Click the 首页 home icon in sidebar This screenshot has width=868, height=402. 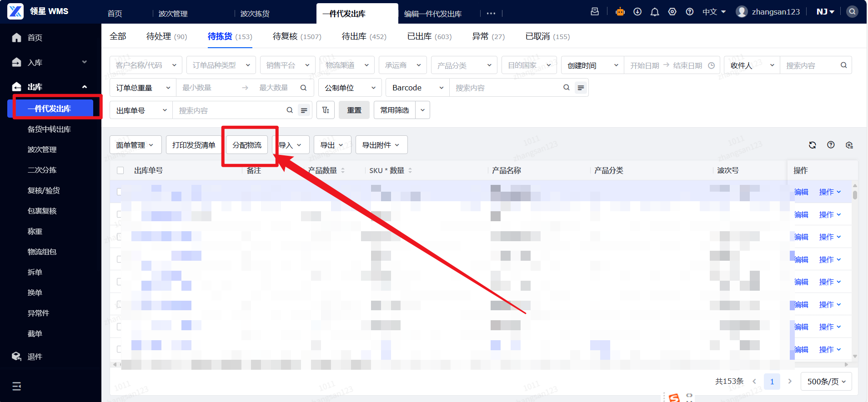[x=17, y=38]
